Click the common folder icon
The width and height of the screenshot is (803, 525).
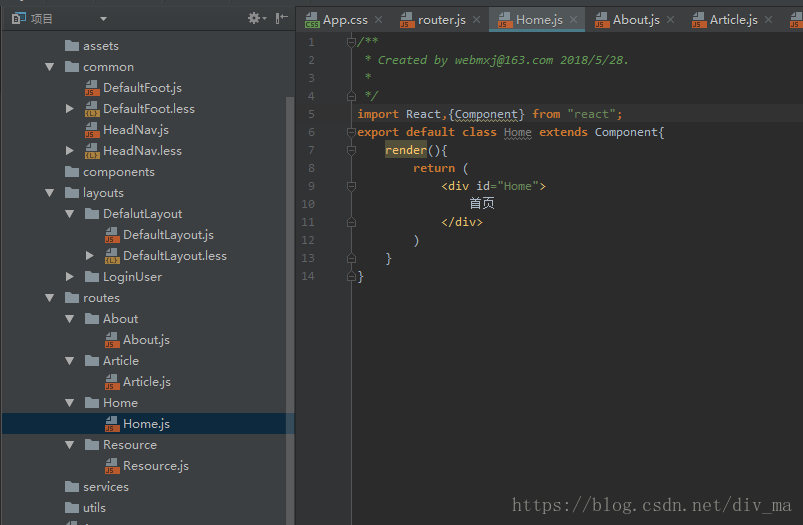[72, 67]
